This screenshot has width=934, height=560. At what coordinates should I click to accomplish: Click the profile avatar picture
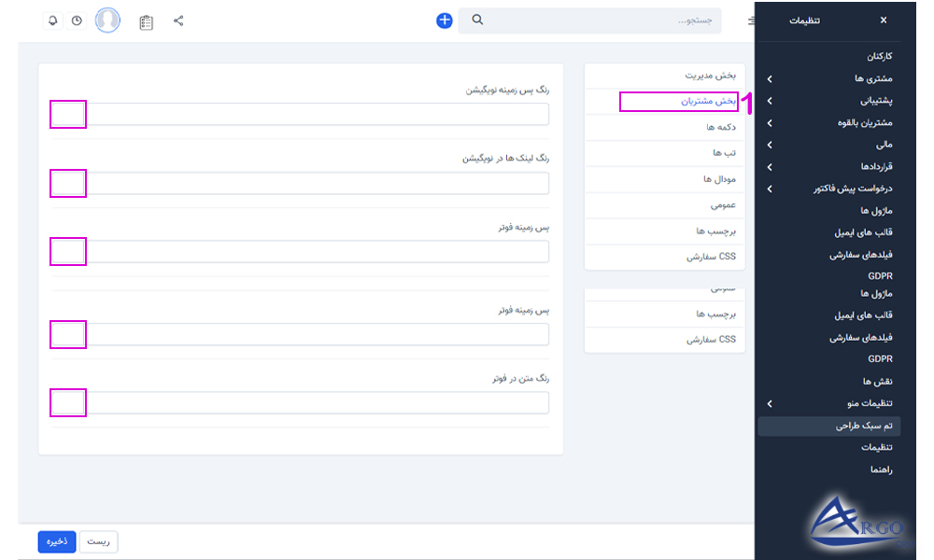[x=106, y=20]
